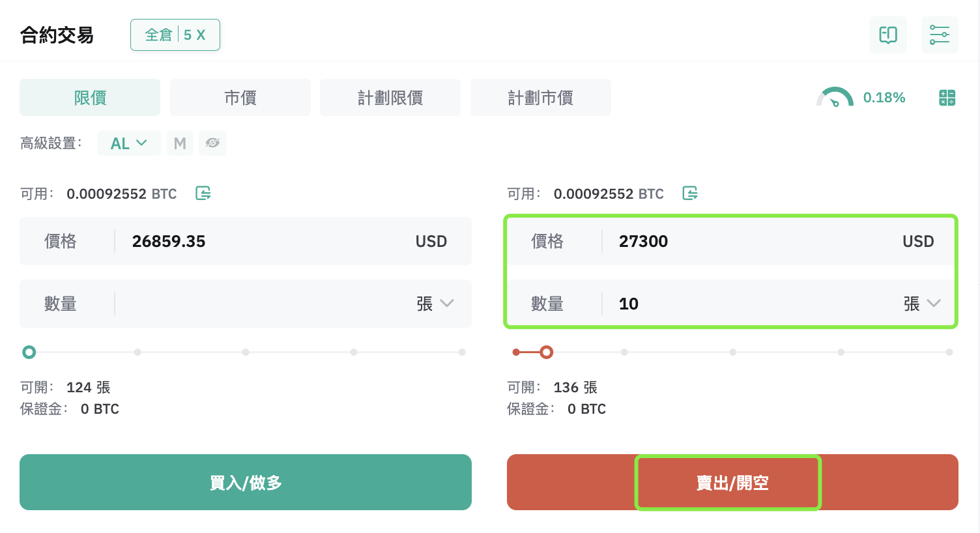The image size is (980, 533).
Task: Click the 買入/做多 button
Action: pos(246,482)
